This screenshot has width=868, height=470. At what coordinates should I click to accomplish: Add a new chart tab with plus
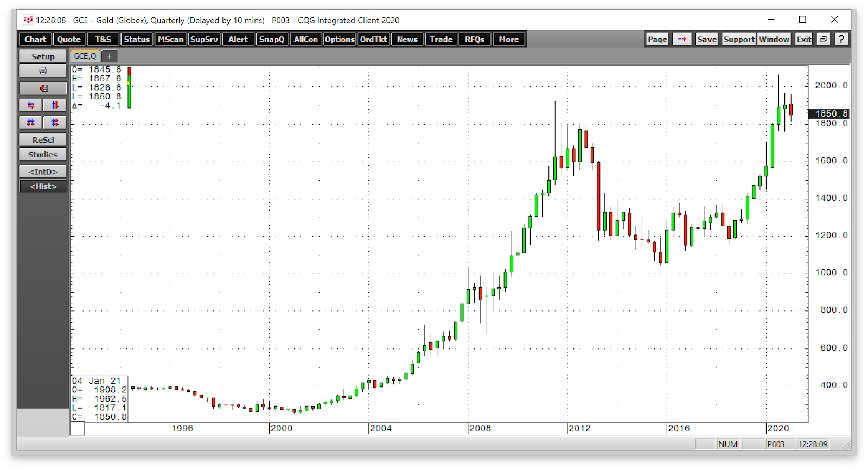pyautogui.click(x=109, y=56)
